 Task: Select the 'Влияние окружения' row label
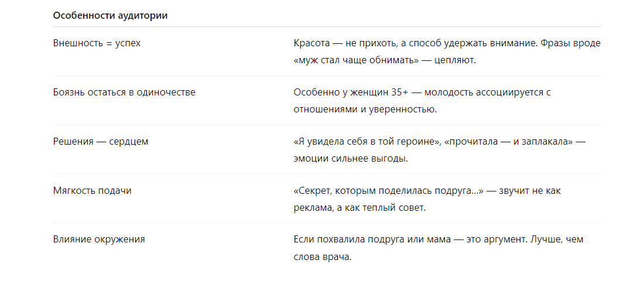(x=99, y=239)
